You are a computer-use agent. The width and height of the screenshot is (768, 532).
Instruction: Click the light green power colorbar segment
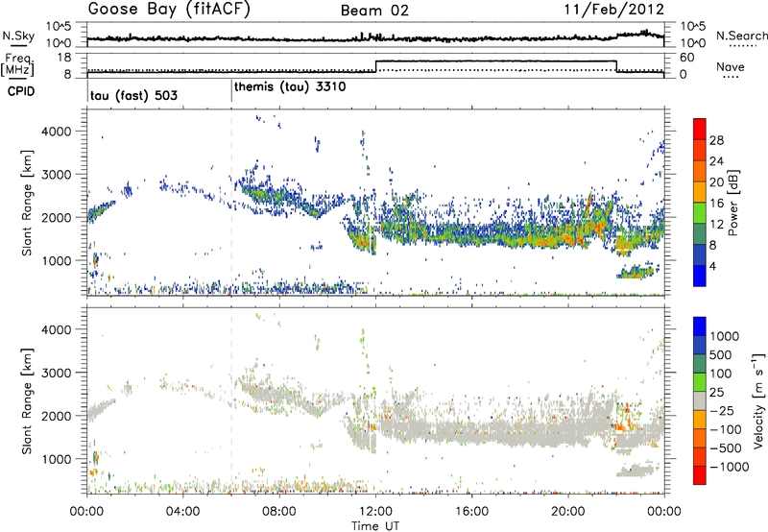[700, 213]
